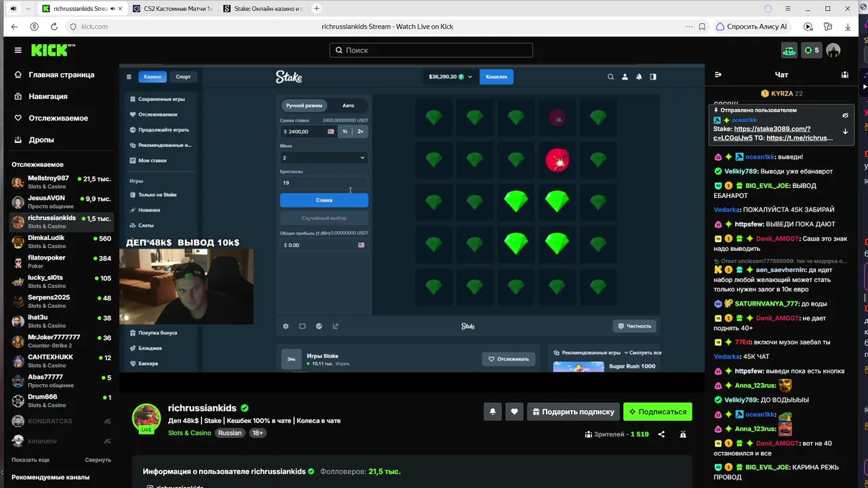Screen dimensions: 868x488
Task: Click the richrussiankids LIVE avatar below video
Action: pyautogui.click(x=146, y=418)
